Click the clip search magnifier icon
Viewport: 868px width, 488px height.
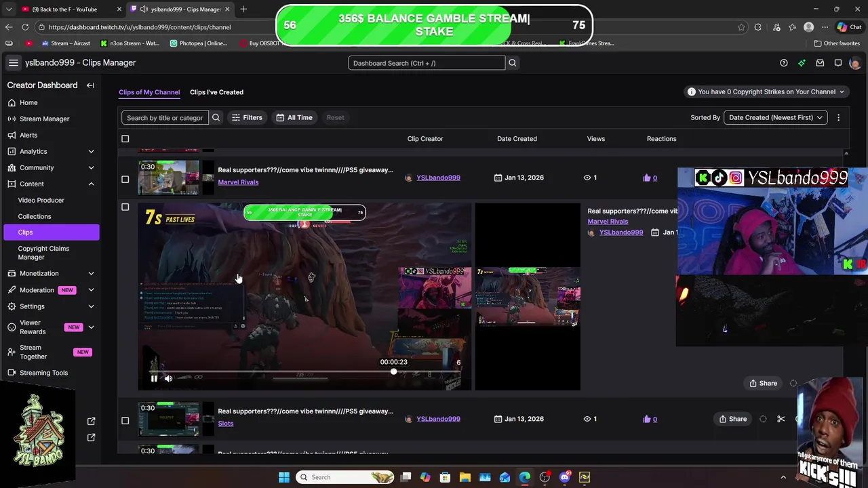pyautogui.click(x=216, y=118)
